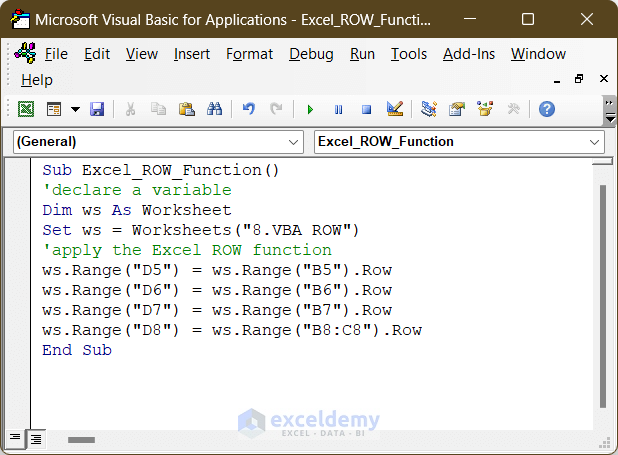Redo the last undone action

click(x=276, y=109)
